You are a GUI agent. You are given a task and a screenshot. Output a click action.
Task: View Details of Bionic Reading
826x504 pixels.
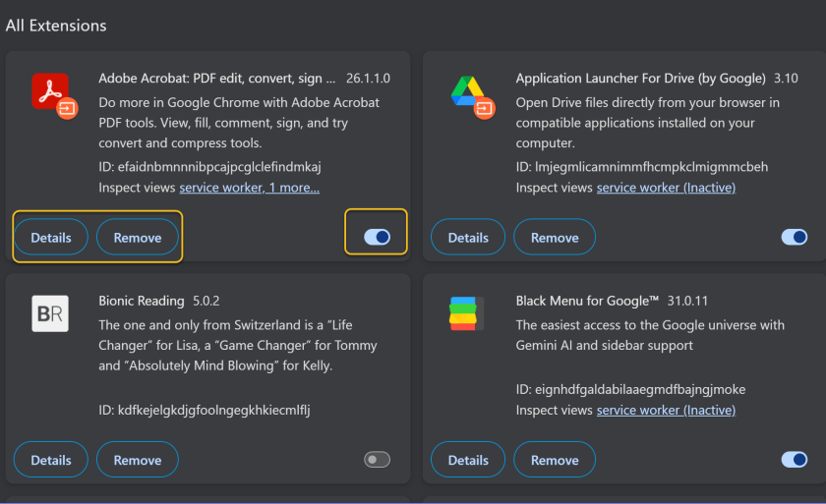point(51,460)
